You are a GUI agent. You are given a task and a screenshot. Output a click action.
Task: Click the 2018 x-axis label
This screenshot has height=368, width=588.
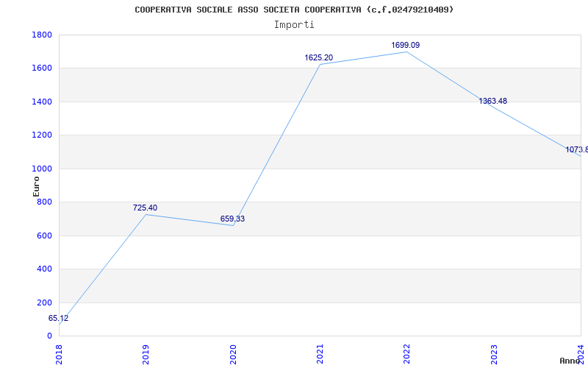click(x=59, y=355)
